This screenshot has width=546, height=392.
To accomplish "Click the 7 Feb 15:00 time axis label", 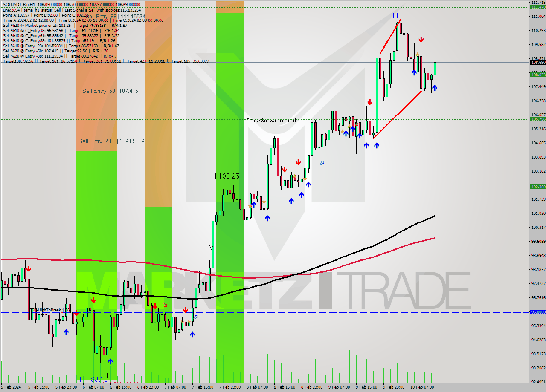I will 202,387.
